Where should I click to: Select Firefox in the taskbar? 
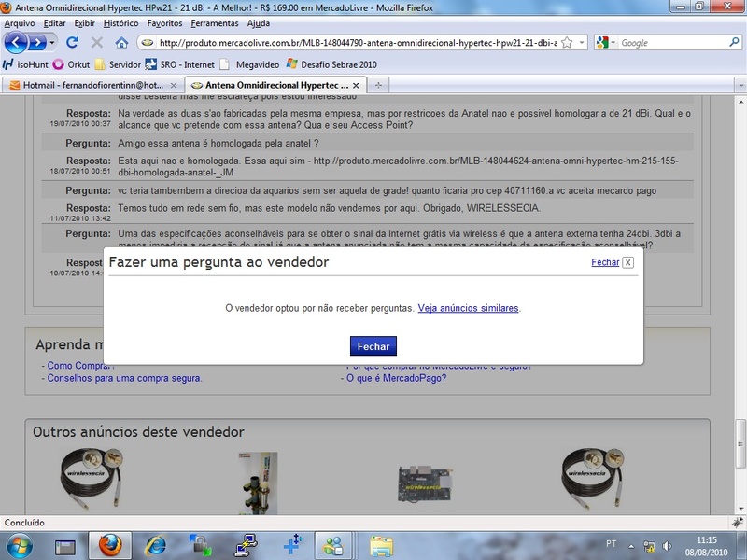[x=109, y=546]
